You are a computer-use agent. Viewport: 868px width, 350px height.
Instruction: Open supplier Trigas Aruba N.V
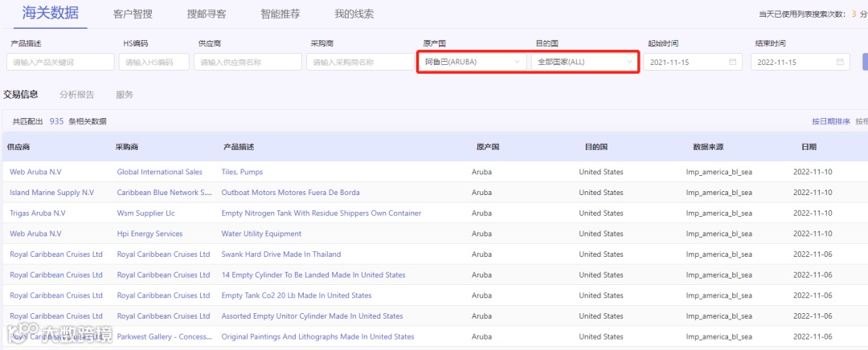[37, 213]
